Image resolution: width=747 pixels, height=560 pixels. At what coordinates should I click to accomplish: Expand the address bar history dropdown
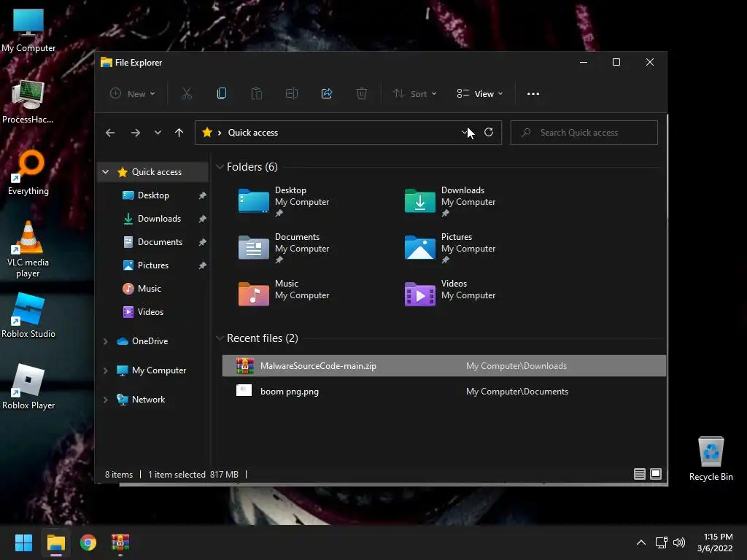465,133
